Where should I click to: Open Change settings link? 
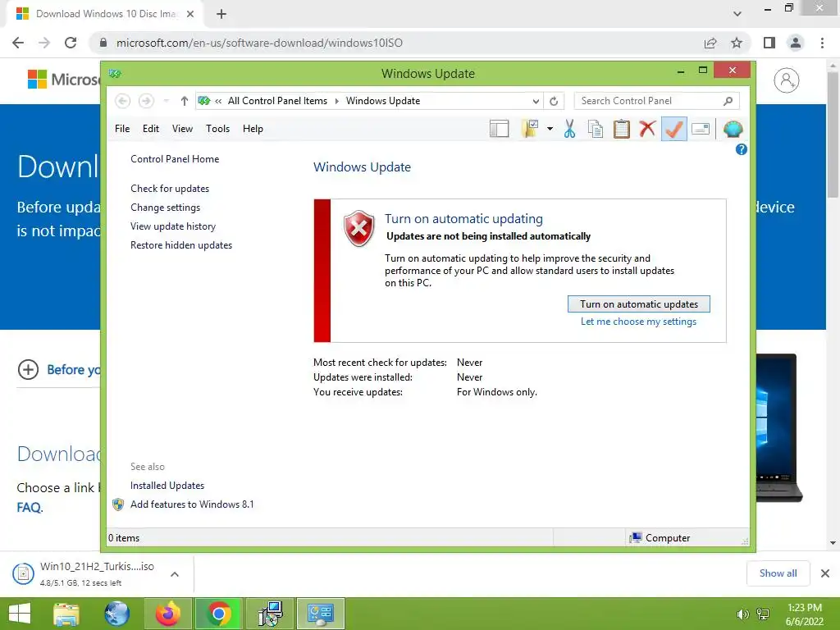[165, 208]
